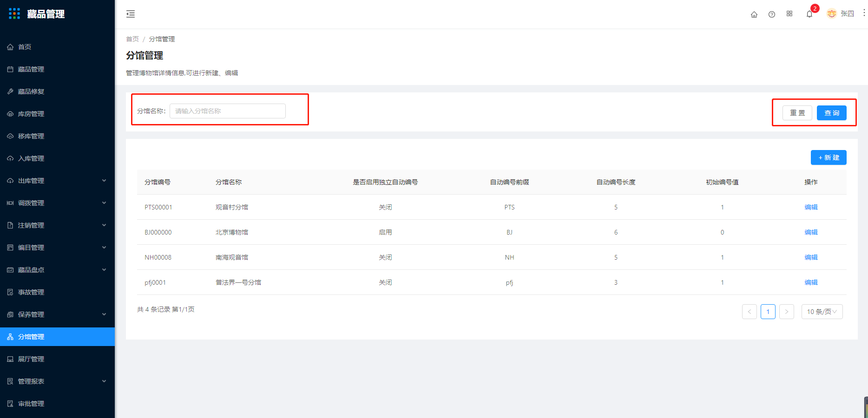Screen dimensions: 868x418
Task: Click the 藏品管理 sidebar icon
Action: point(10,69)
